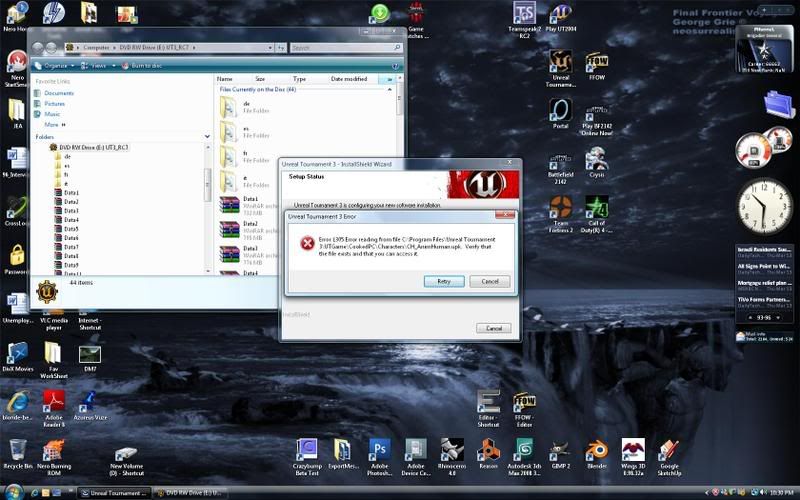Open Google SketchUp desktop shortcut
The height and width of the screenshot is (500, 800).
[669, 457]
